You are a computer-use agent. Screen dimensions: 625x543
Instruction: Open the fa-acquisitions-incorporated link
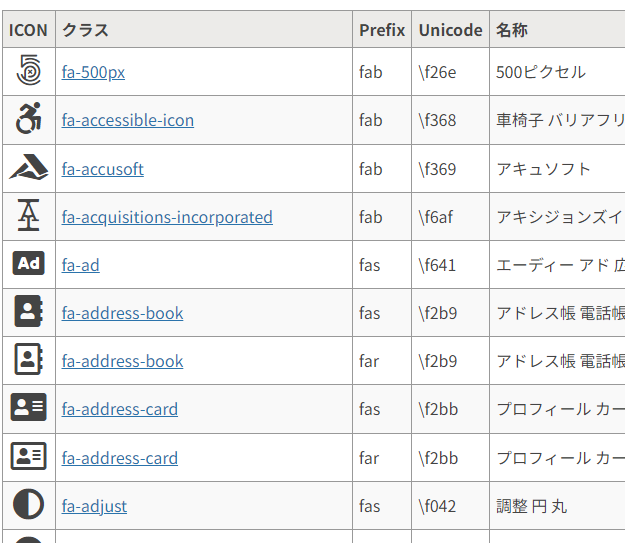pyautogui.click(x=167, y=217)
